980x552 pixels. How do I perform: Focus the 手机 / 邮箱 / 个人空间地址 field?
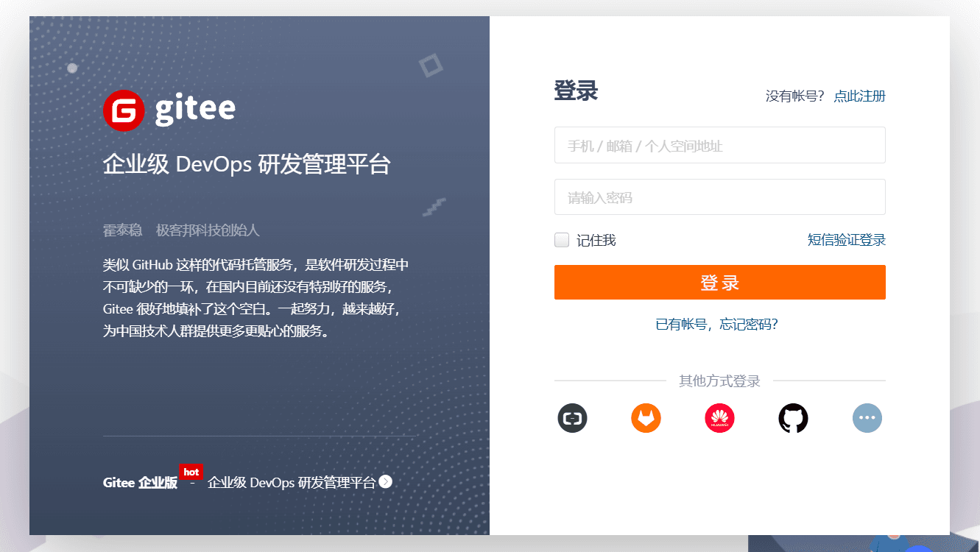720,145
